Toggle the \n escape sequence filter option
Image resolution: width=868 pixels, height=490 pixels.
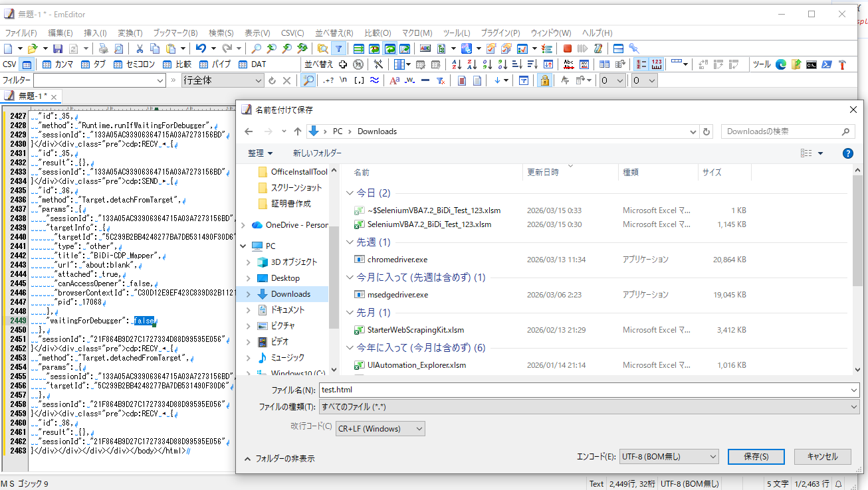344,80
